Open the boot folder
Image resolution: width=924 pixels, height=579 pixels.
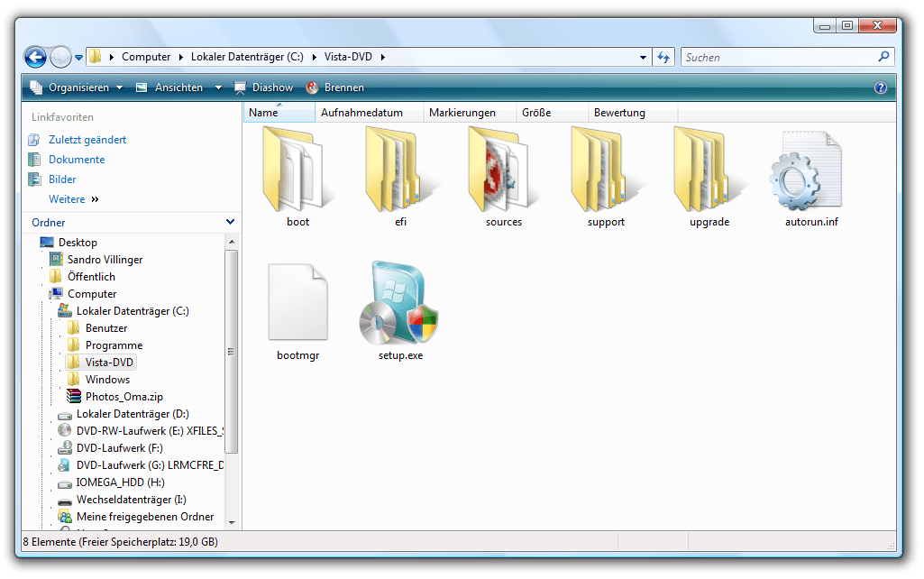[x=297, y=171]
